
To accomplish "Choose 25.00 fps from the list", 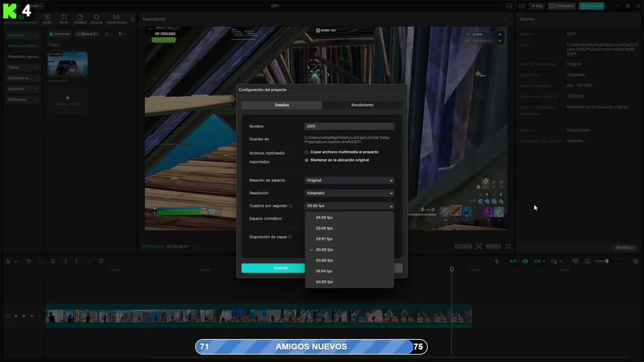I will (x=349, y=228).
